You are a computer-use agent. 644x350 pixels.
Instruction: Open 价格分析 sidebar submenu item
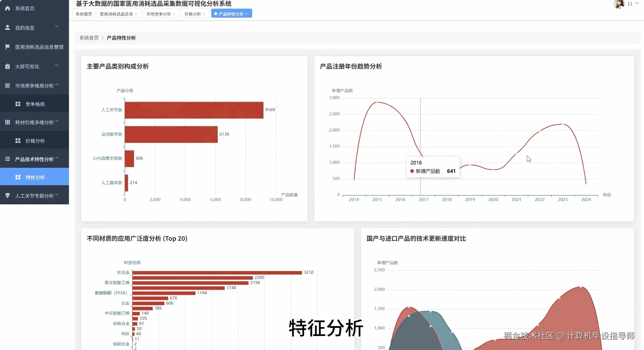[35, 141]
